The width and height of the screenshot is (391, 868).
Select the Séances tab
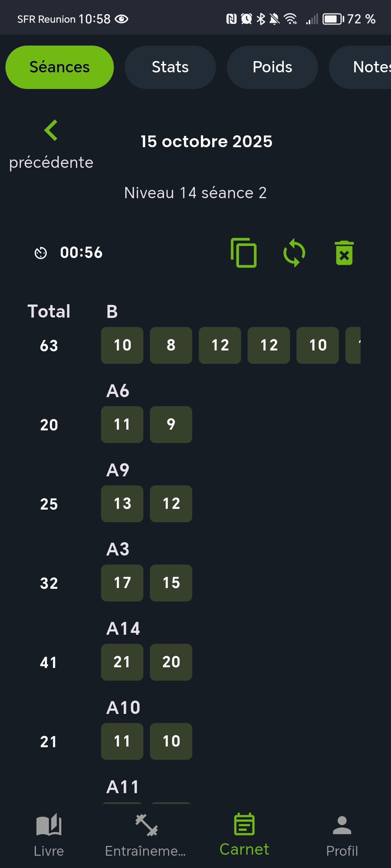[x=60, y=67]
